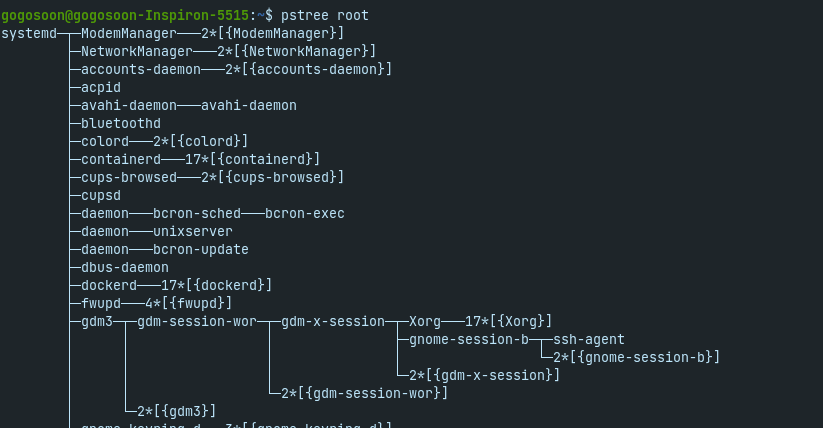Select the 4*[{fwupd}] thread group

[189, 303]
